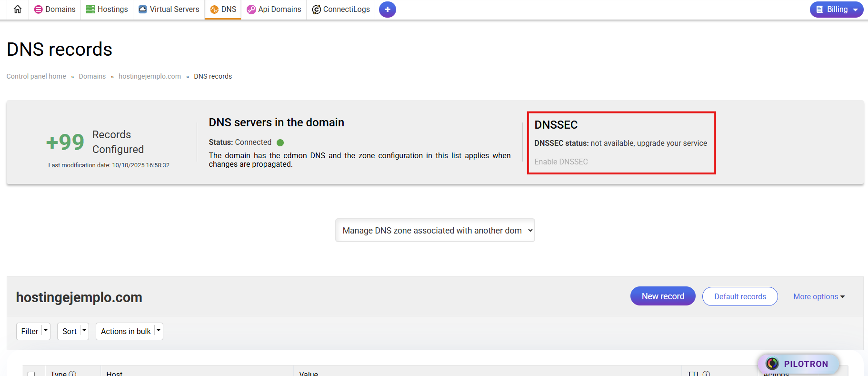Switch to the Domains tab
Image resolution: width=868 pixels, height=376 pixels.
click(x=55, y=10)
